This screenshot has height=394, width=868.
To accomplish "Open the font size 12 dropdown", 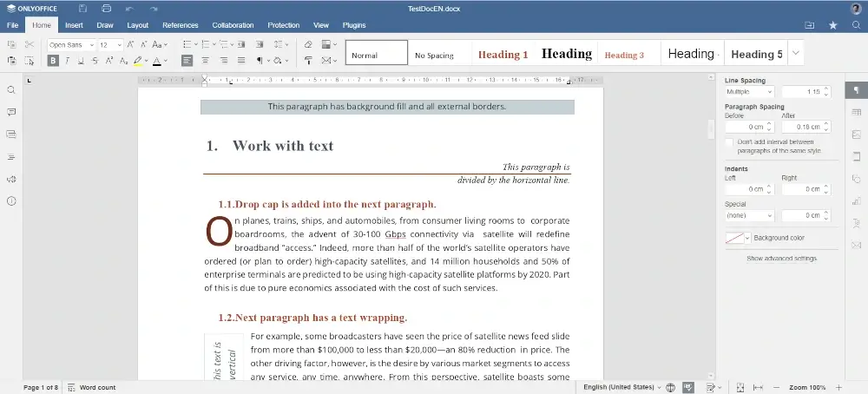I will pos(120,45).
